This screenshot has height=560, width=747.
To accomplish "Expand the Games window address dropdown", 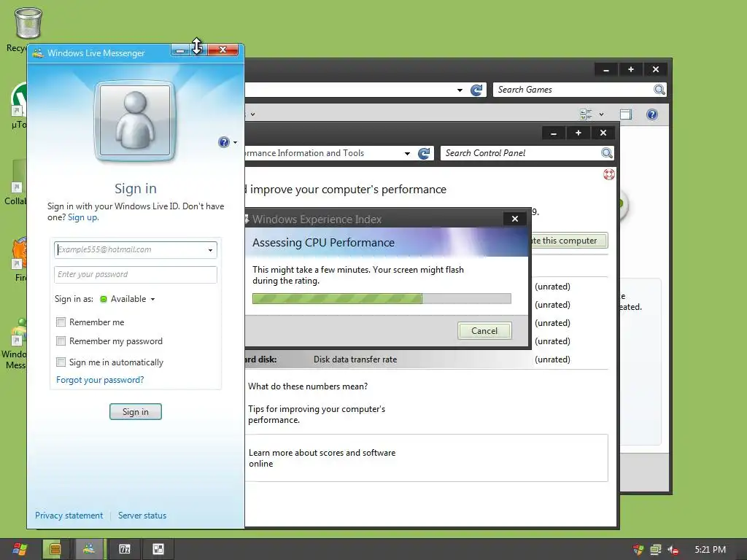I will tap(460, 90).
